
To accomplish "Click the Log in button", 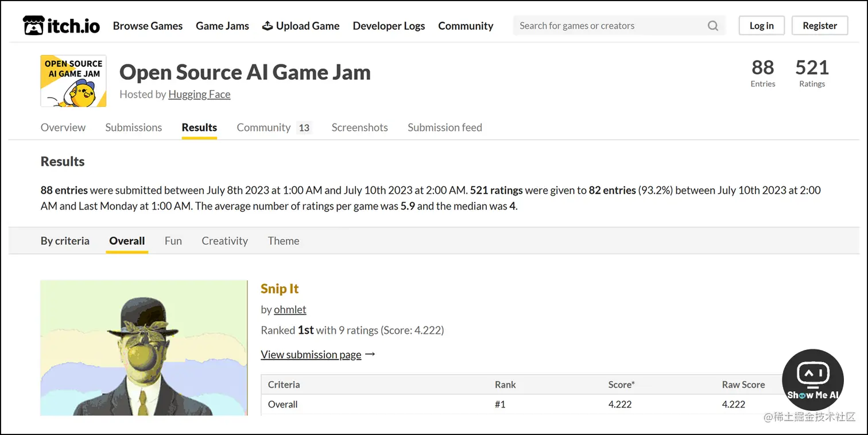I will tap(761, 26).
